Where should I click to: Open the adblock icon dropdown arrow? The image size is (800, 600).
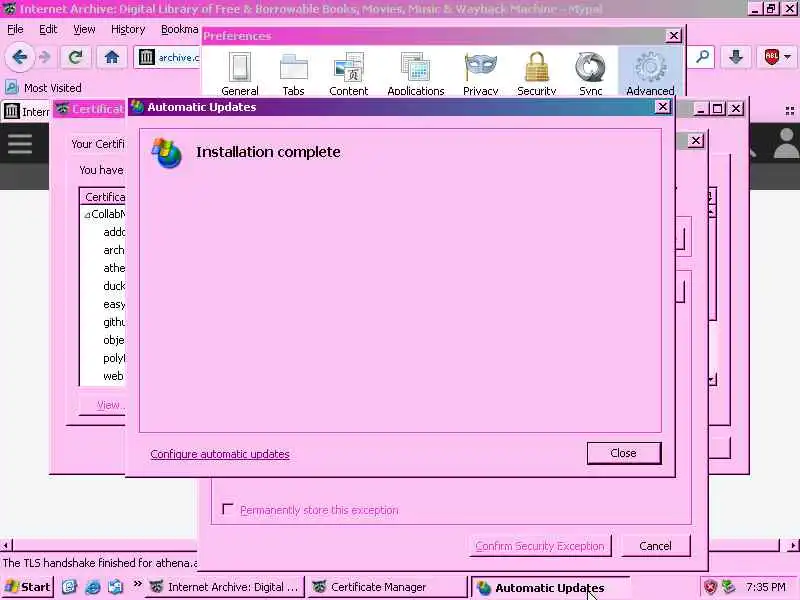(x=788, y=57)
